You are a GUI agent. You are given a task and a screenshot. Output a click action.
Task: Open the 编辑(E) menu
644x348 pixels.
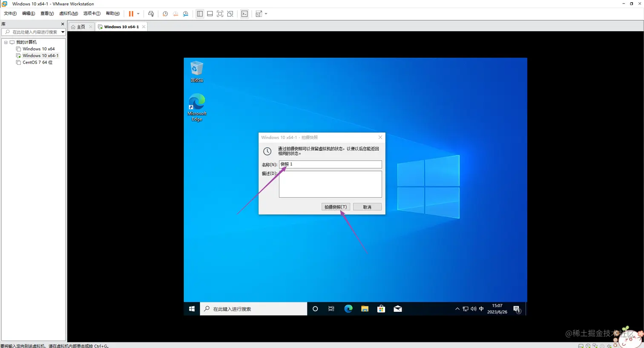tap(29, 14)
